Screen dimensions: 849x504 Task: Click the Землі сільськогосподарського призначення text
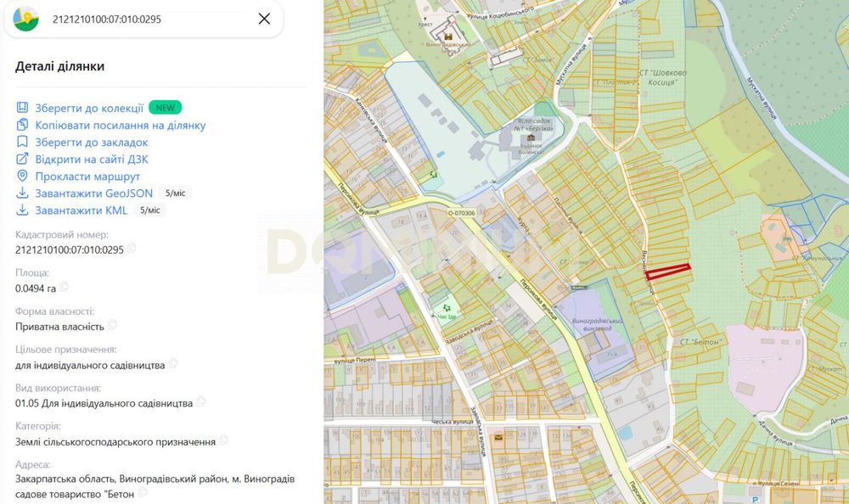(115, 442)
